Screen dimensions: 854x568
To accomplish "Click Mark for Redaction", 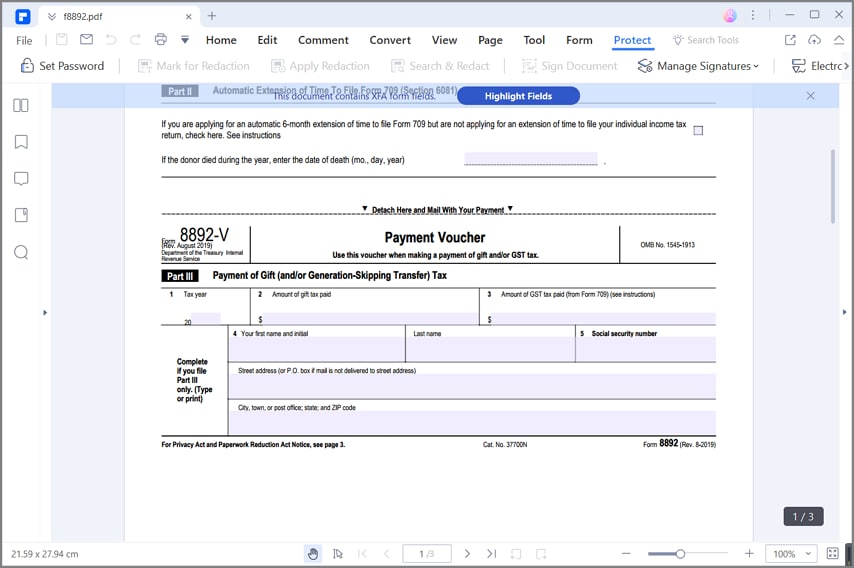I will (x=193, y=66).
